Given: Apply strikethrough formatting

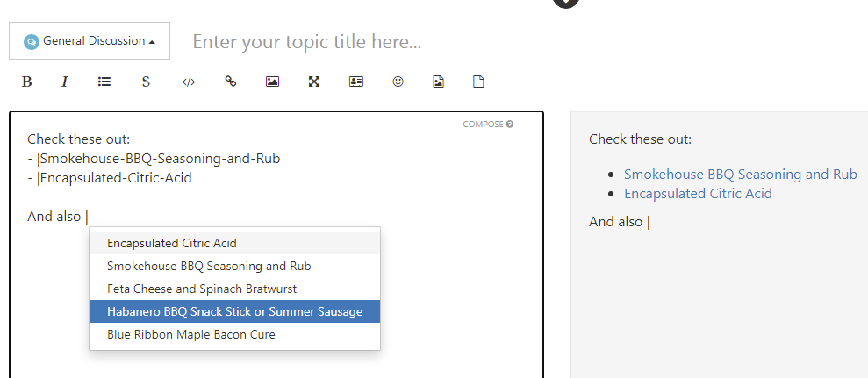Looking at the screenshot, I should point(147,82).
